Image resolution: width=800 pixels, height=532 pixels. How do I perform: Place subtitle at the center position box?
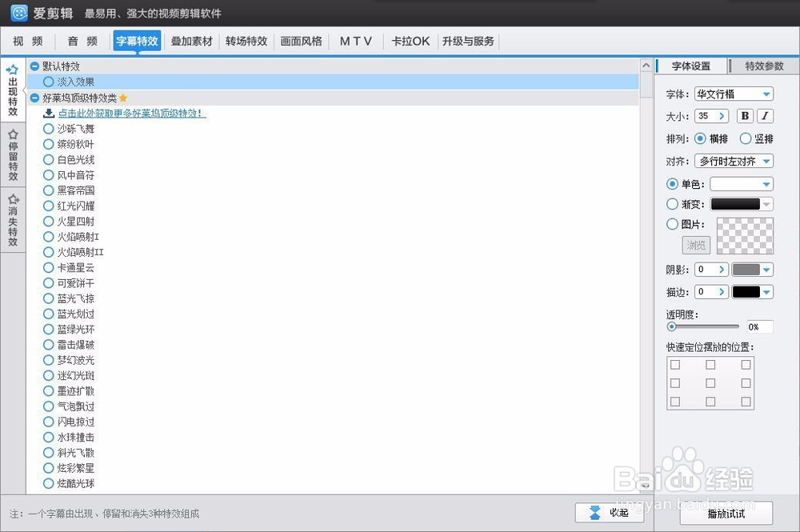(710, 383)
